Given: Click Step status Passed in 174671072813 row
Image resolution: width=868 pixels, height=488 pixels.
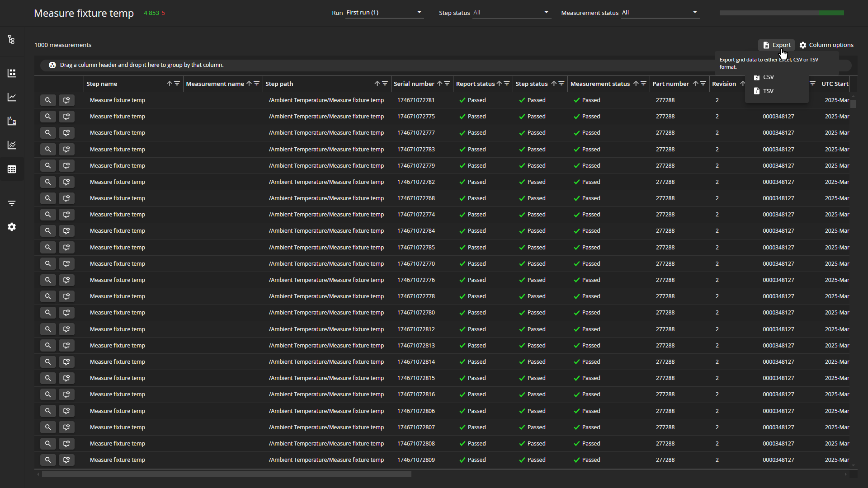Looking at the screenshot, I should (x=532, y=346).
